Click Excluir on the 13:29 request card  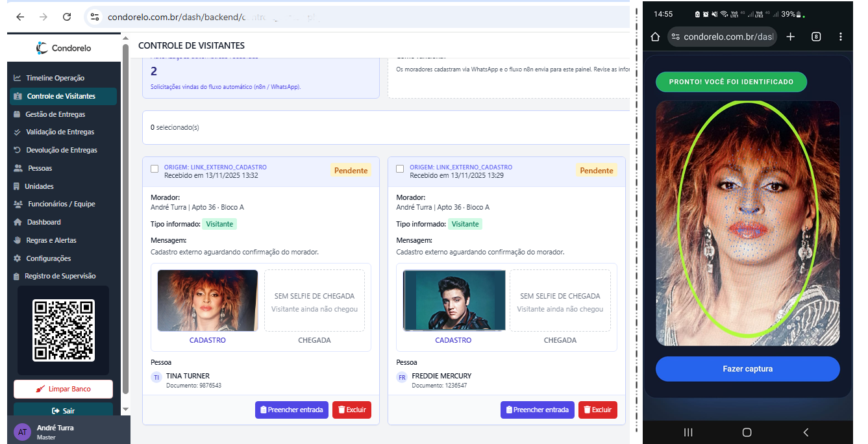[597, 410]
